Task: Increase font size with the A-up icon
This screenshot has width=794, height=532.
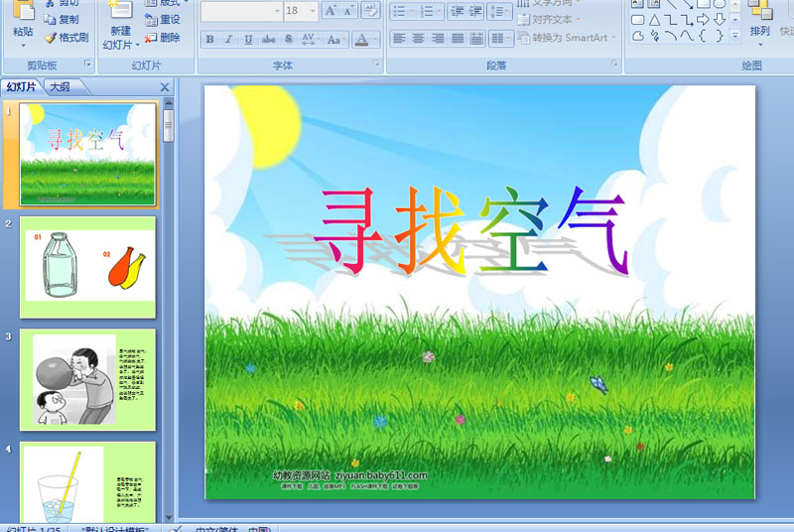Action: (x=330, y=11)
